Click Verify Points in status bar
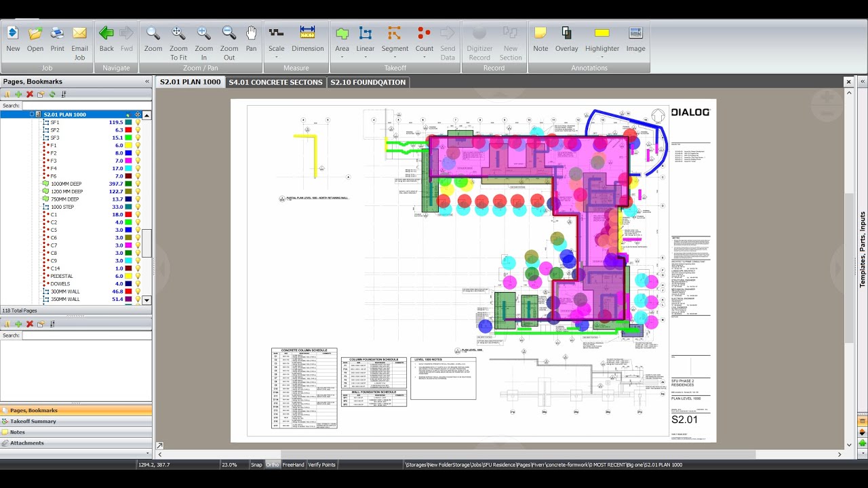 click(x=322, y=465)
